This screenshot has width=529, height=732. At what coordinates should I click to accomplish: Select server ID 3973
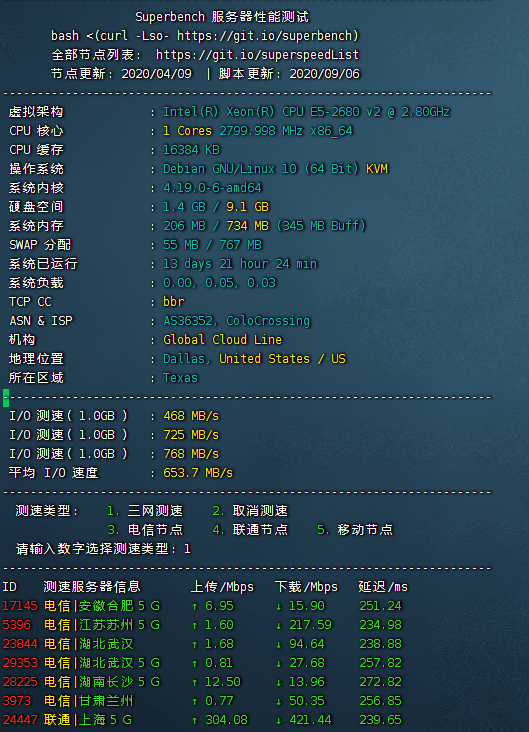coord(16,701)
